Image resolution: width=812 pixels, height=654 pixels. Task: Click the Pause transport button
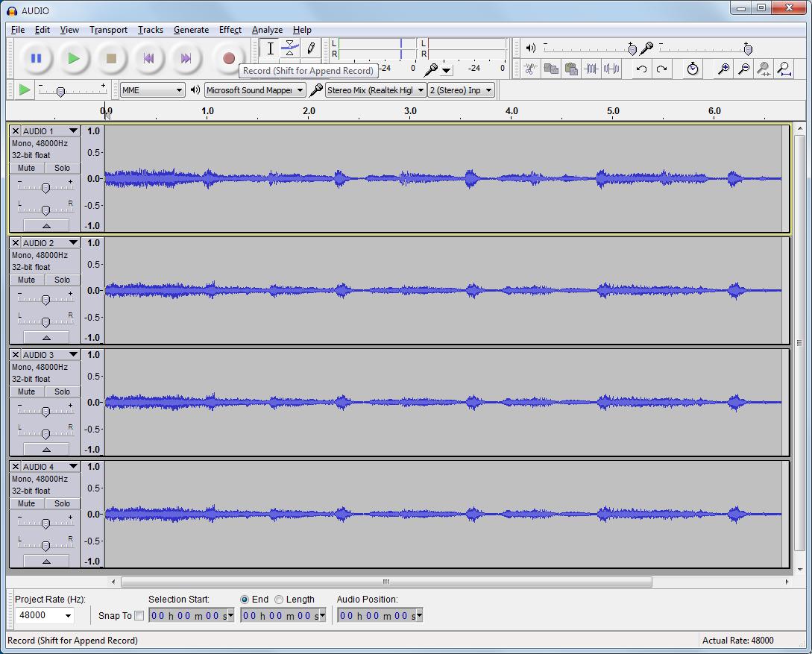36,58
